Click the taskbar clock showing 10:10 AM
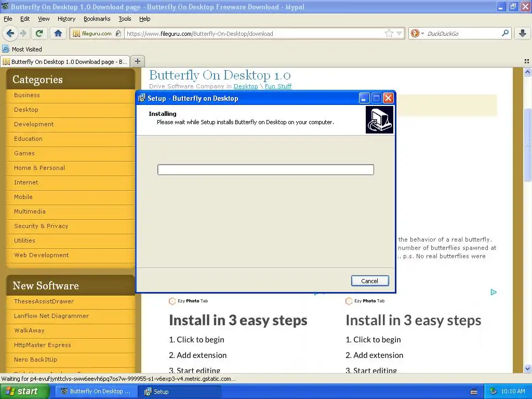The width and height of the screenshot is (532, 399). pos(513,392)
